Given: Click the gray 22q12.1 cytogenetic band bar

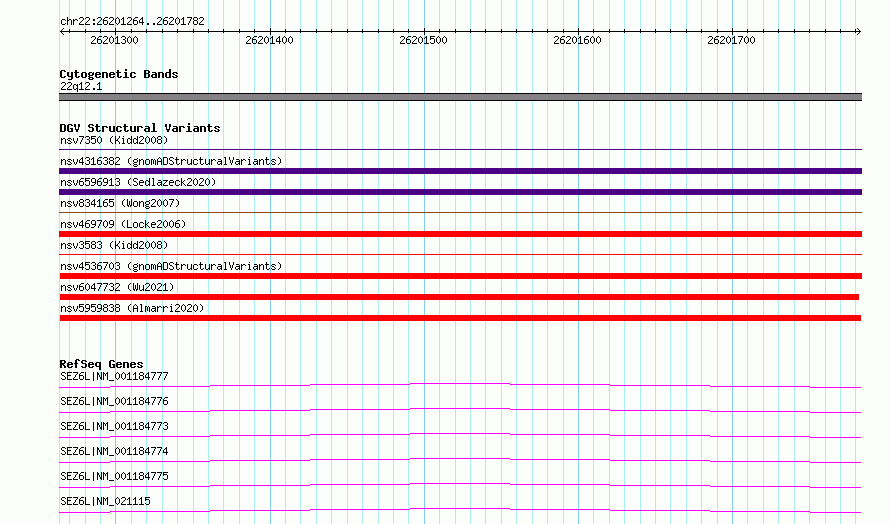Looking at the screenshot, I should click(460, 97).
